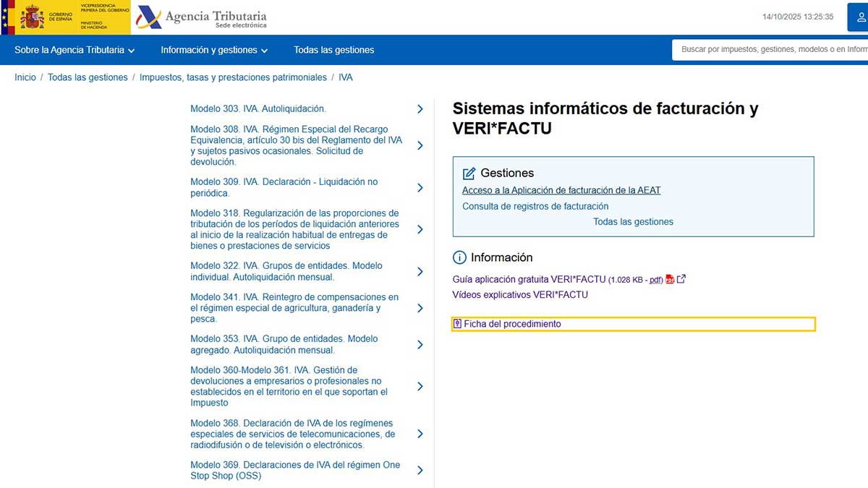Open the Ficha del procedimiento document icon
Image resolution: width=868 pixels, height=488 pixels.
(x=457, y=324)
